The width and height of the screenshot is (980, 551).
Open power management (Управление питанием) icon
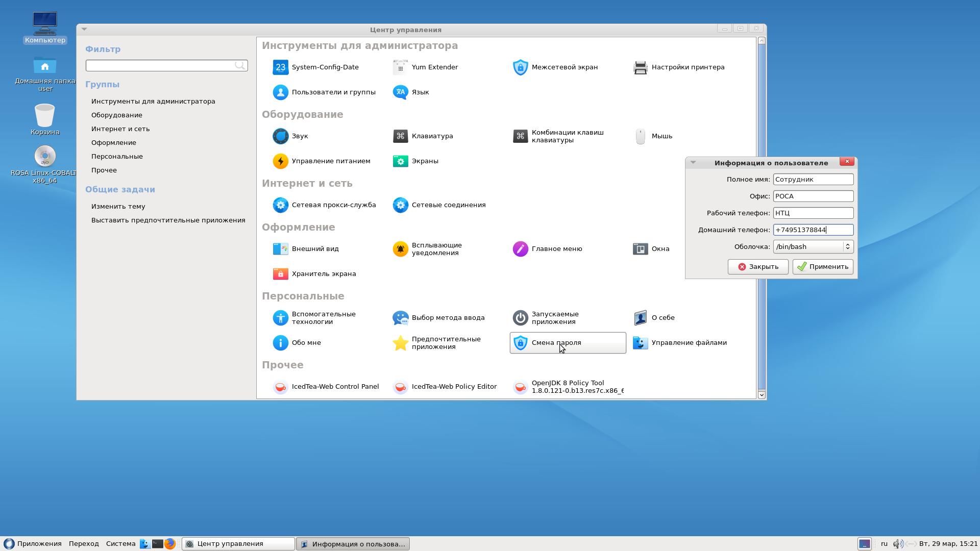pyautogui.click(x=280, y=161)
